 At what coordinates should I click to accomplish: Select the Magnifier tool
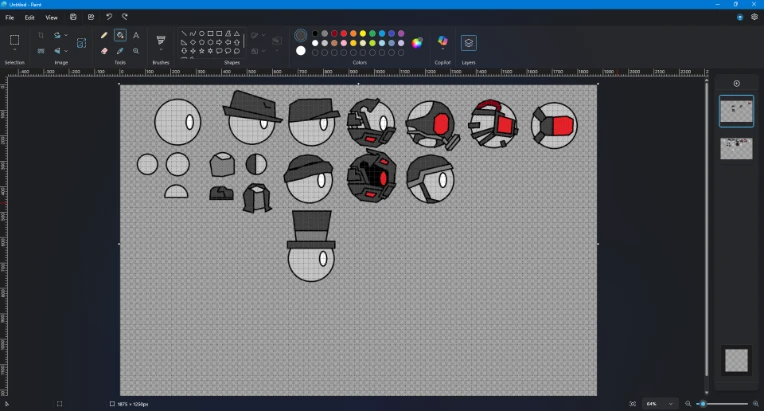(x=136, y=51)
